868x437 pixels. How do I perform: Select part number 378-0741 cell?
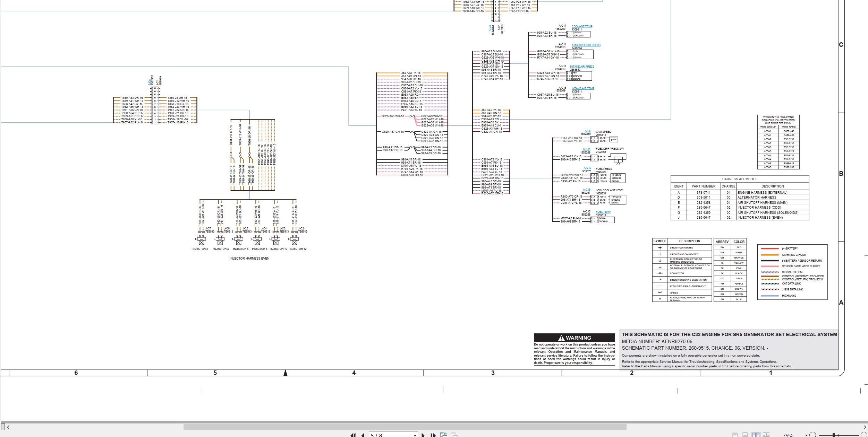[x=703, y=192]
